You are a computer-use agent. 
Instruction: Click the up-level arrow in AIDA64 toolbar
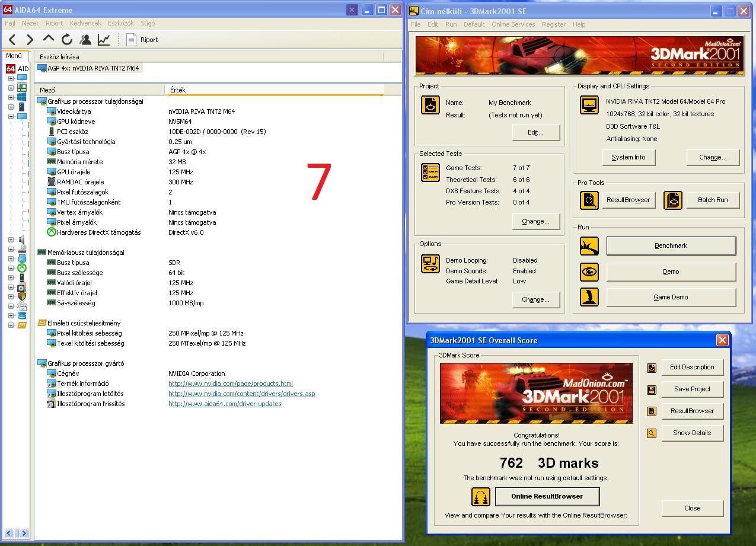click(x=49, y=39)
